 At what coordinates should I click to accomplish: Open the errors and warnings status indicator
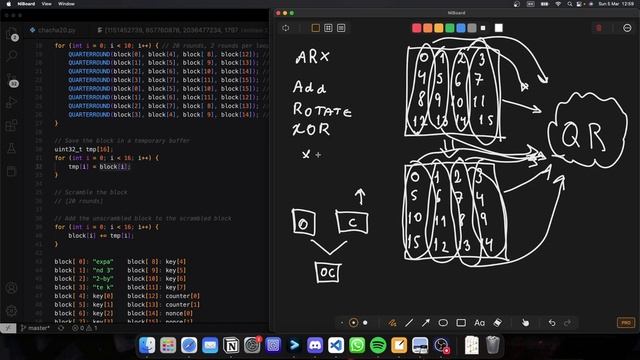84,328
